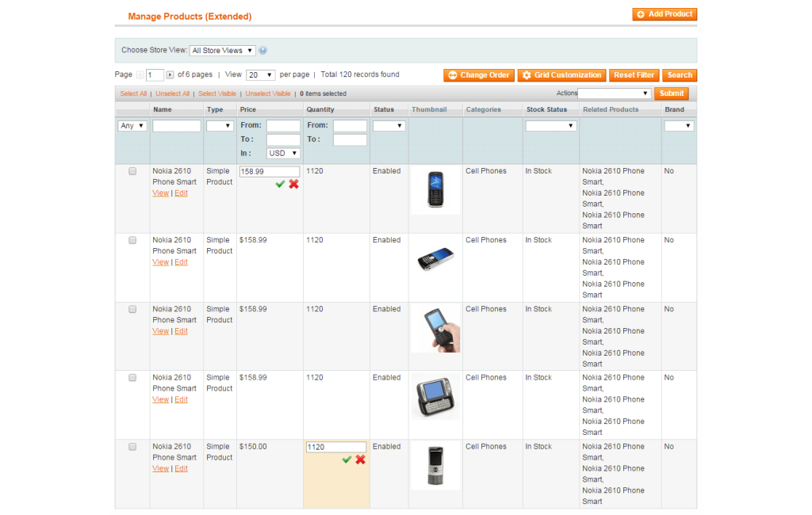Click View link in $150.00 product row

160,468
